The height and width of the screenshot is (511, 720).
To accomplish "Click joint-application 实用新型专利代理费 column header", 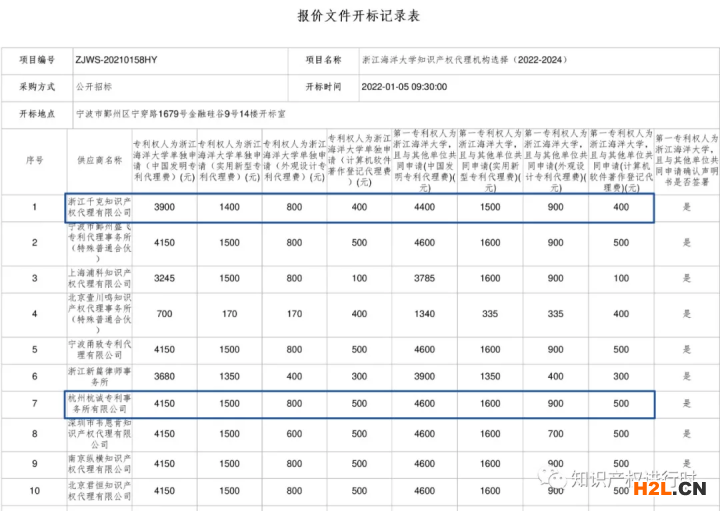I will pyautogui.click(x=490, y=161).
